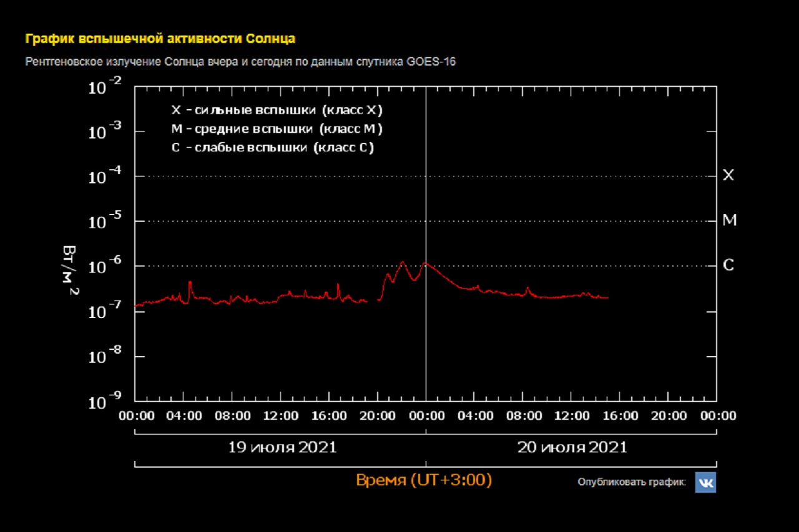Click the 10^-9 label at bottom of Y axis
Viewport: 799px width, 532px height.
(x=105, y=402)
